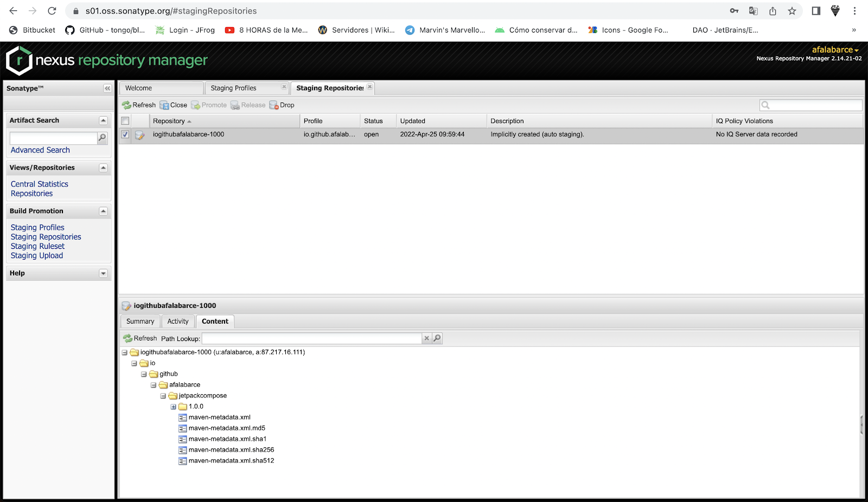This screenshot has height=502, width=868.
Task: Open the GitHub bookmark
Action: 105,30
